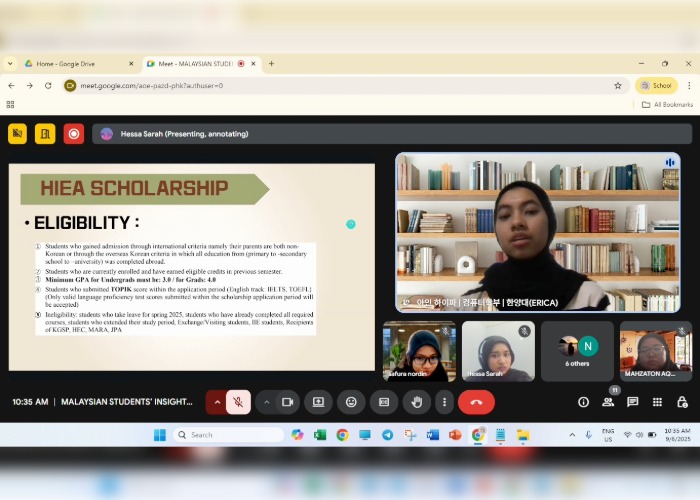The image size is (700, 500).
Task: Open the emoji reactions button
Action: point(351,402)
